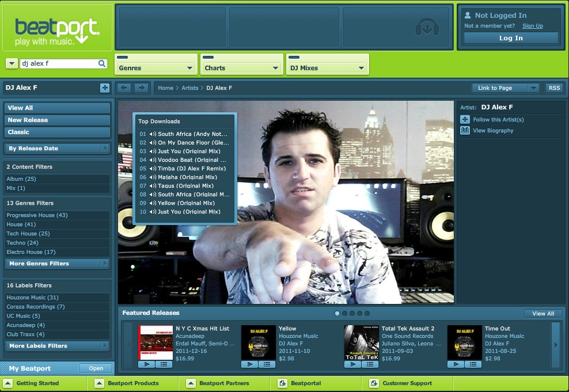
Task: Click the View Biography book icon
Action: pos(465,131)
